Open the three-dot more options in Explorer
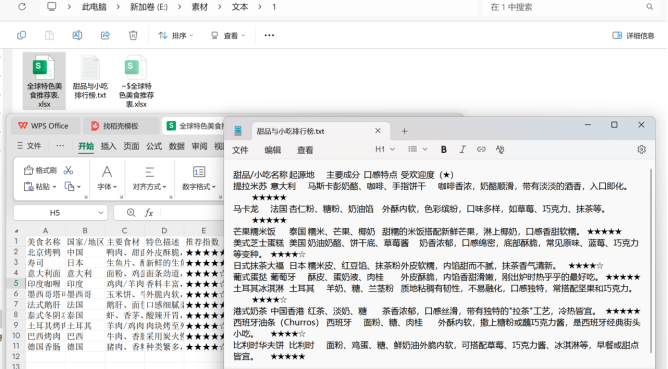 (269, 35)
